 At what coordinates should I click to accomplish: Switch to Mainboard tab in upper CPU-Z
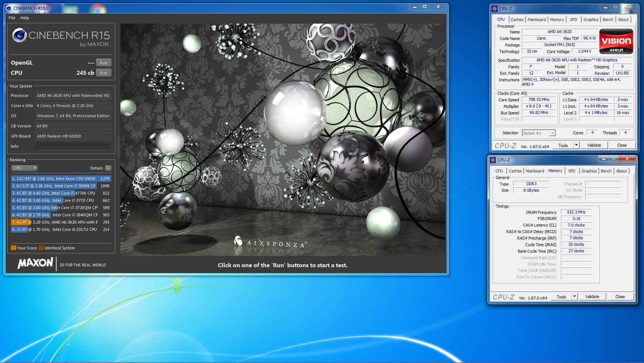[x=537, y=20]
